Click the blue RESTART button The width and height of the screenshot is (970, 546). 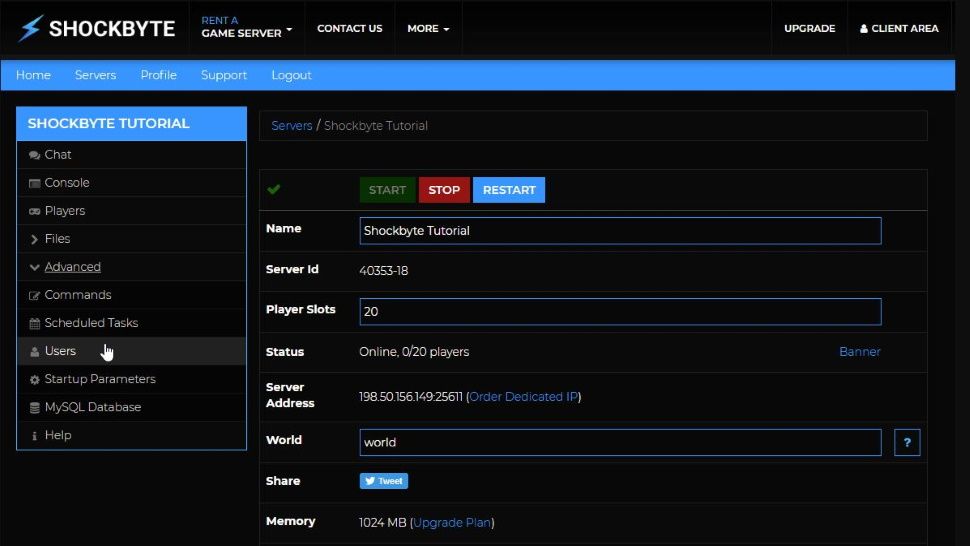point(509,190)
